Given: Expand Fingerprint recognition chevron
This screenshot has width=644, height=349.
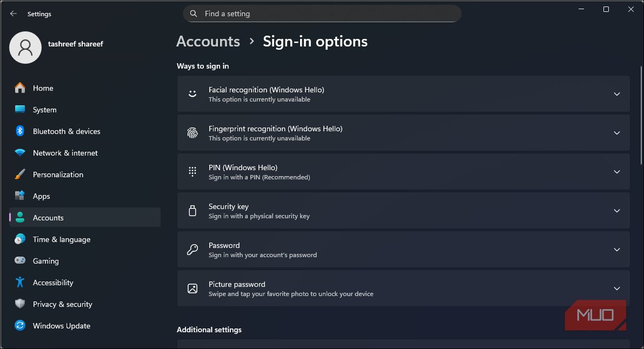Looking at the screenshot, I should pos(616,133).
